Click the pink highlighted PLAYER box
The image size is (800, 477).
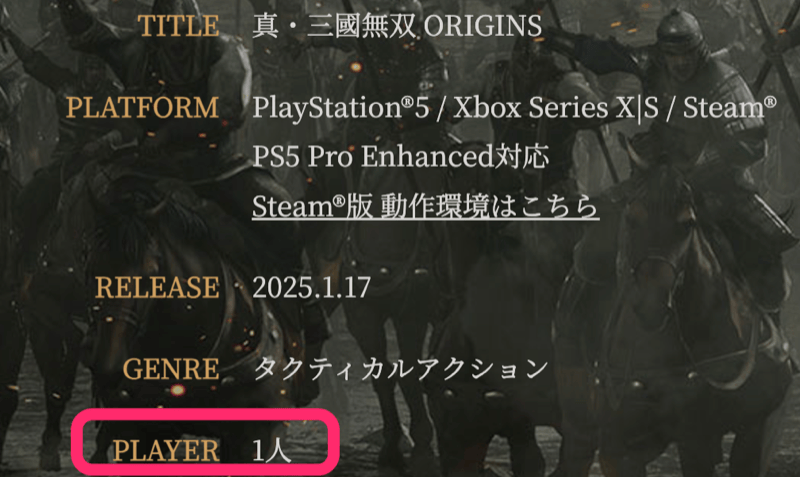[x=205, y=442]
